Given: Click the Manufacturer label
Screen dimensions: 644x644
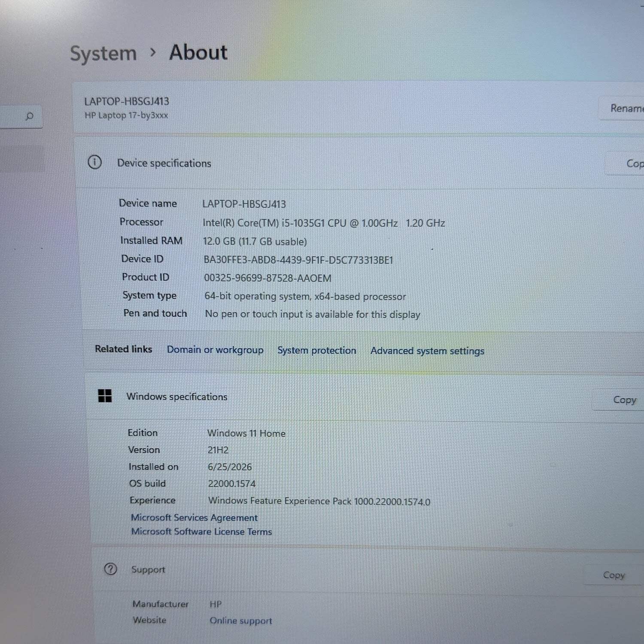Looking at the screenshot, I should coord(161,604).
